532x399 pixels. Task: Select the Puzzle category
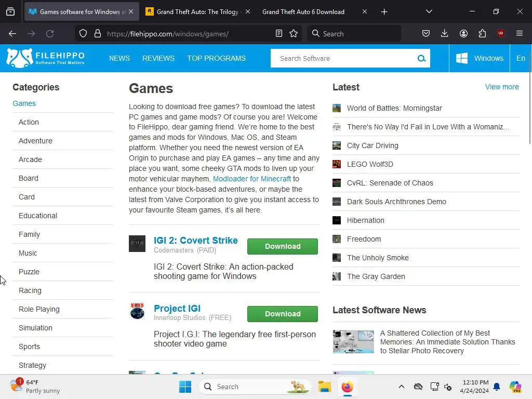coord(29,272)
